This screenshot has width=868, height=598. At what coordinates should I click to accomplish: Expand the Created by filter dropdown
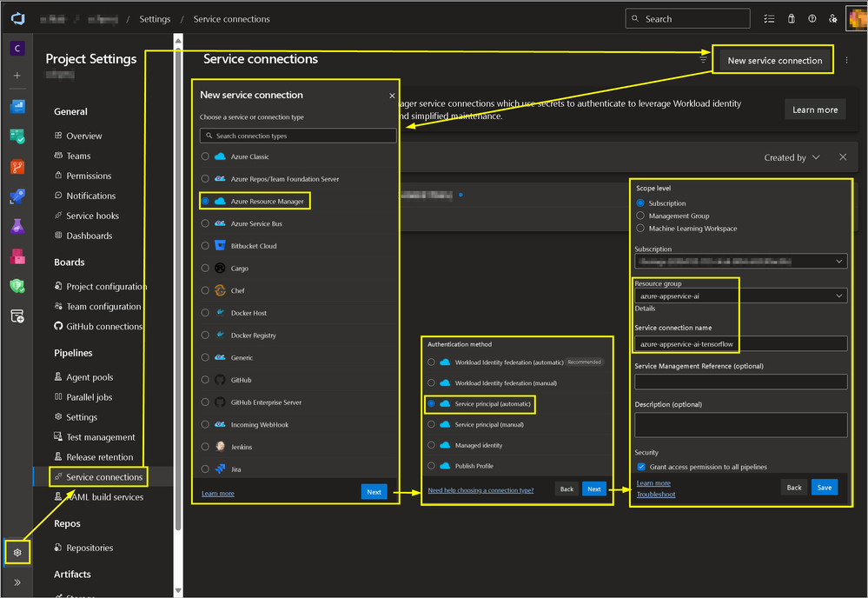792,158
